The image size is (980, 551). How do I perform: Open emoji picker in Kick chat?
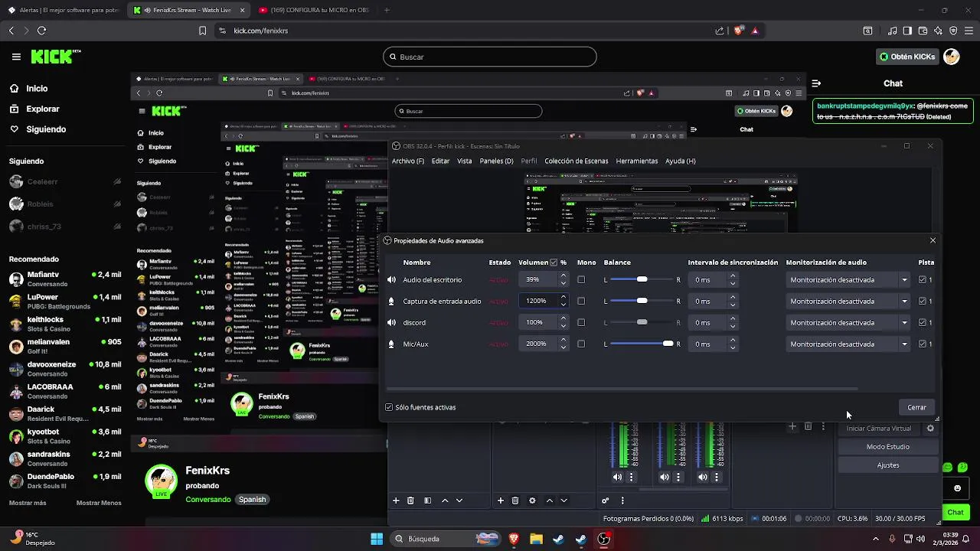(957, 488)
